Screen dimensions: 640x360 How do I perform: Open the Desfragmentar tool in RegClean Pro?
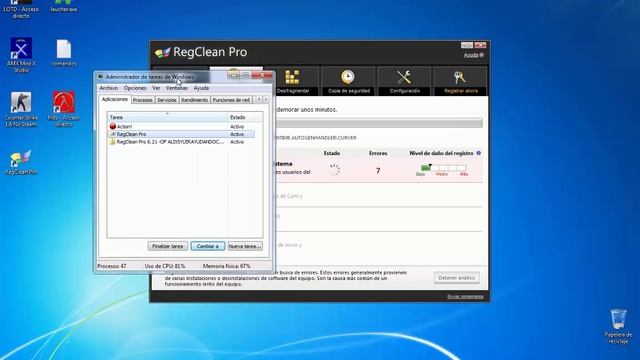coord(292,81)
